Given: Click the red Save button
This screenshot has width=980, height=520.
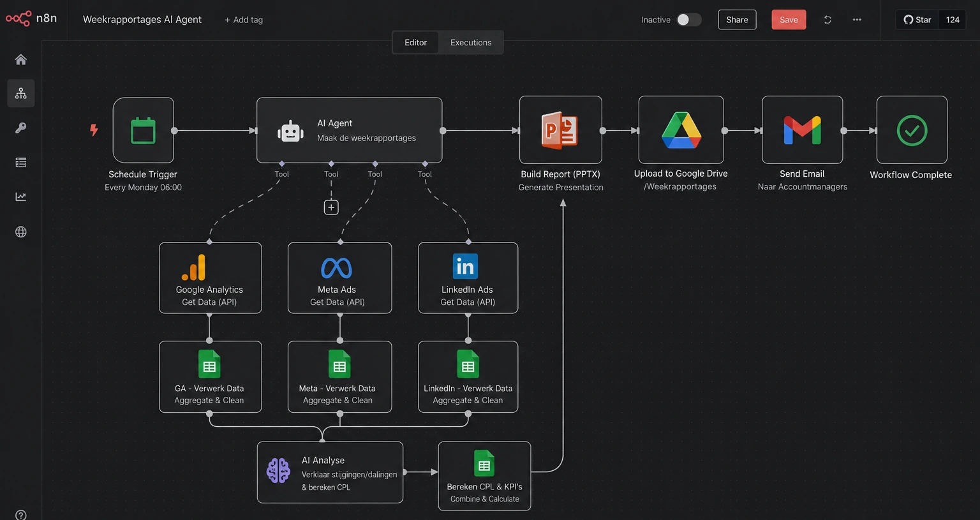Looking at the screenshot, I should click(789, 20).
